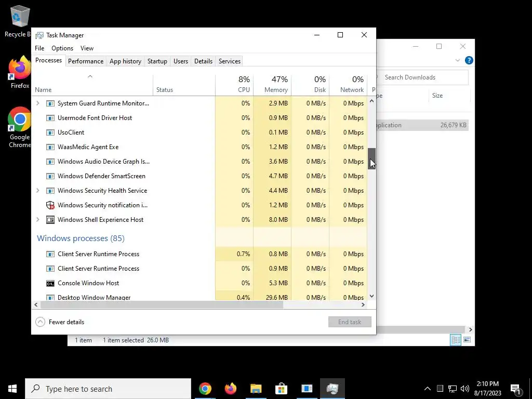Screen dimensions: 532x399
Task: Click the vertical scrollbar down arrow
Action: 372,296
